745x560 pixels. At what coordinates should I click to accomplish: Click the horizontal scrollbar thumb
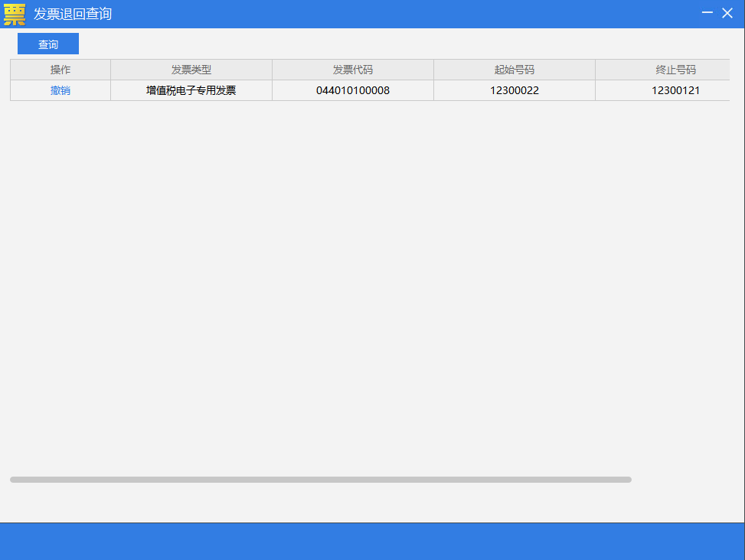321,480
